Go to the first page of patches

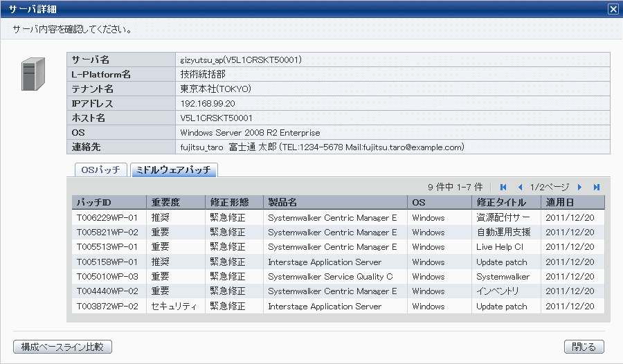click(503, 187)
